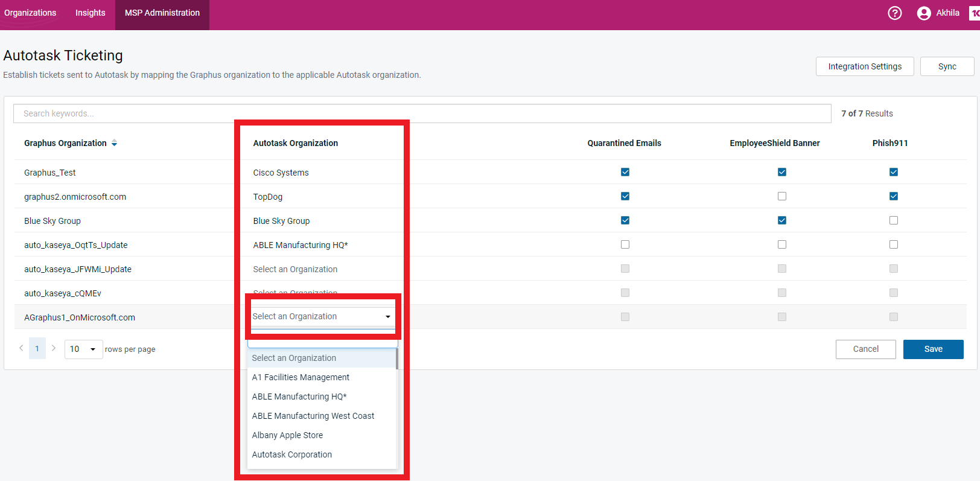Click the Quarantined Emails column header
The height and width of the screenshot is (481, 980).
(625, 143)
